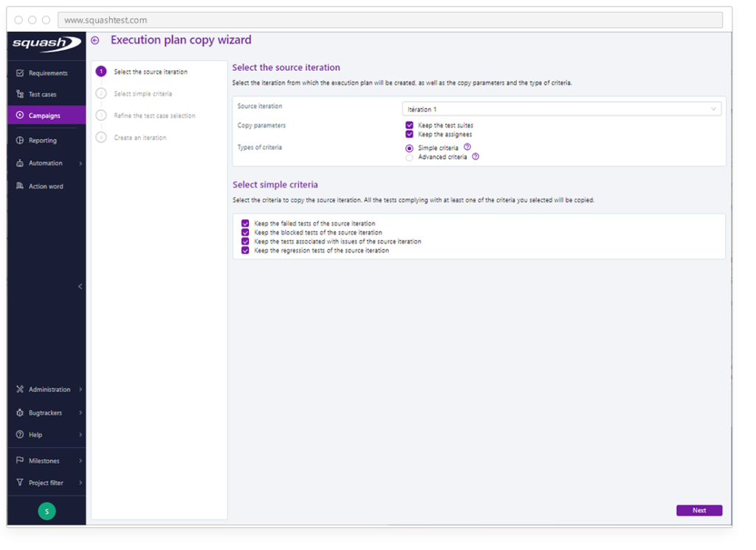
Task: Toggle Keep the regression tests checkbox
Action: pyautogui.click(x=245, y=251)
